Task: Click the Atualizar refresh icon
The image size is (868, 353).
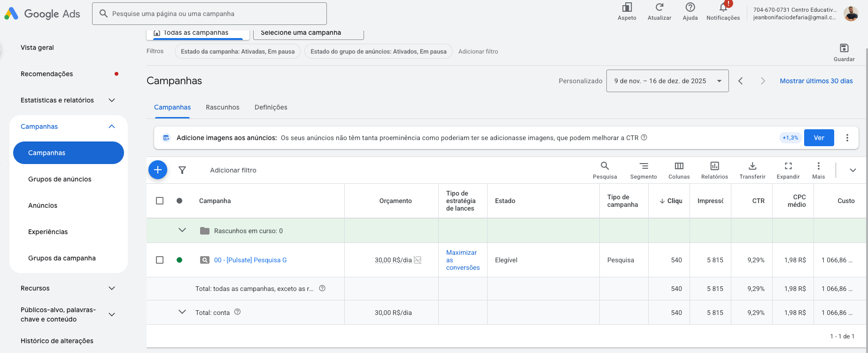Action: [659, 8]
